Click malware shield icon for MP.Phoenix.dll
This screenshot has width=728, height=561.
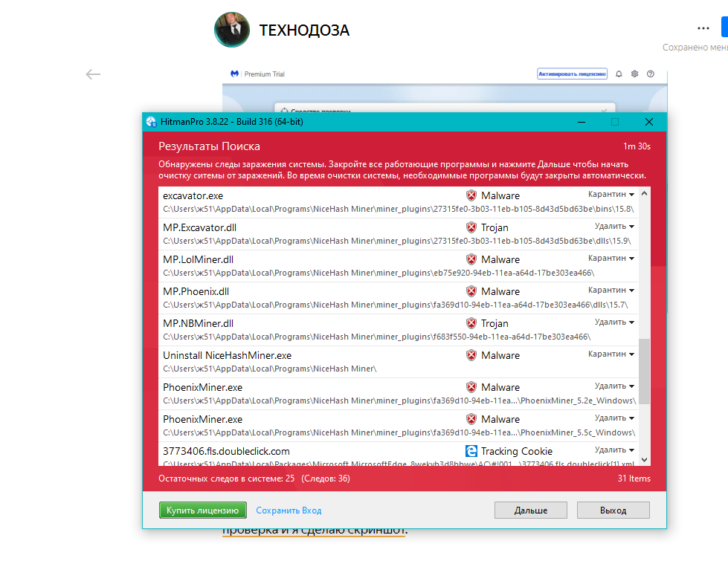[471, 291]
